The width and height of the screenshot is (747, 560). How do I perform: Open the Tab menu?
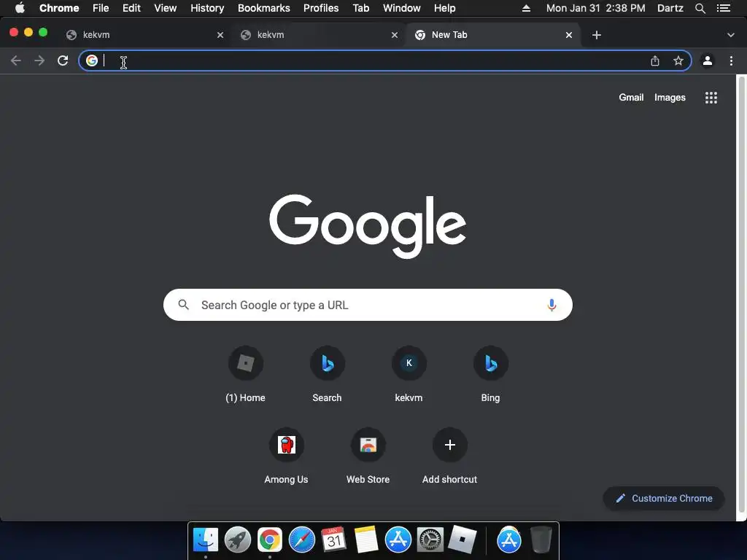[360, 8]
